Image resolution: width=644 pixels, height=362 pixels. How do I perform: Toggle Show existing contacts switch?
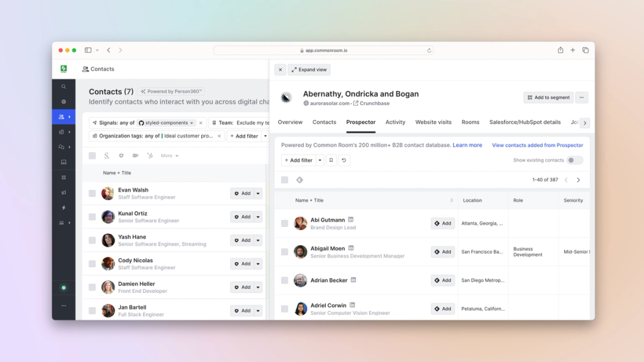point(574,160)
